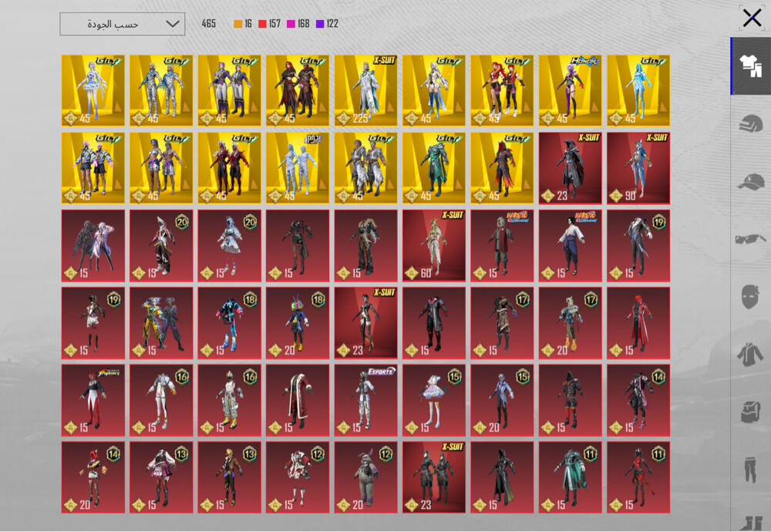The width and height of the screenshot is (771, 532).
Task: Pick the red X-SUIT outfit worth 90
Action: pos(638,168)
